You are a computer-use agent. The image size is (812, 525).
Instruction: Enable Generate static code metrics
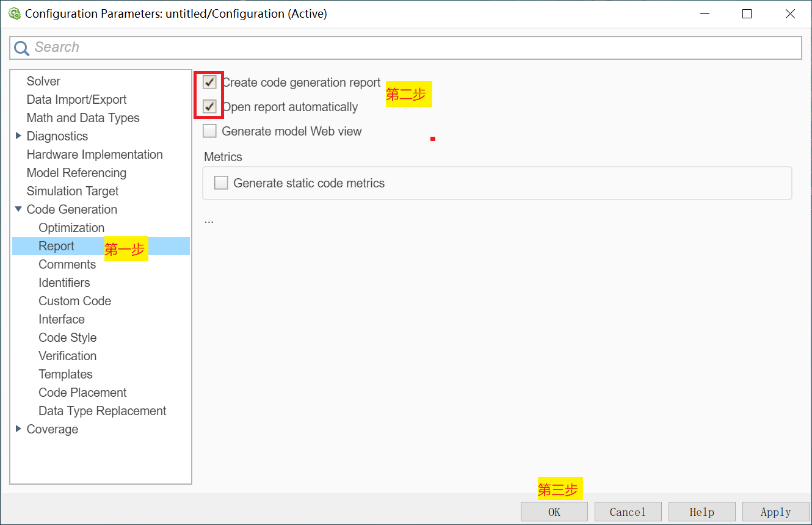click(x=221, y=183)
